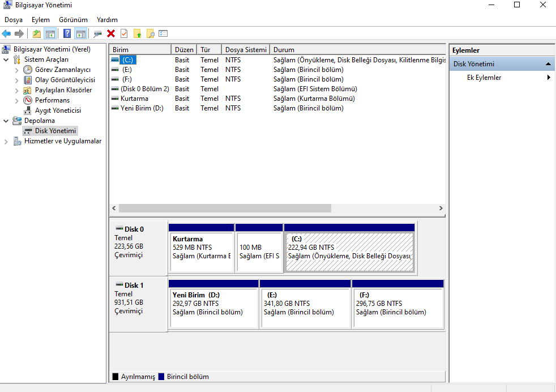The width and height of the screenshot is (556, 392).
Task: Select the 100 MB EFI partition block
Action: (x=259, y=248)
